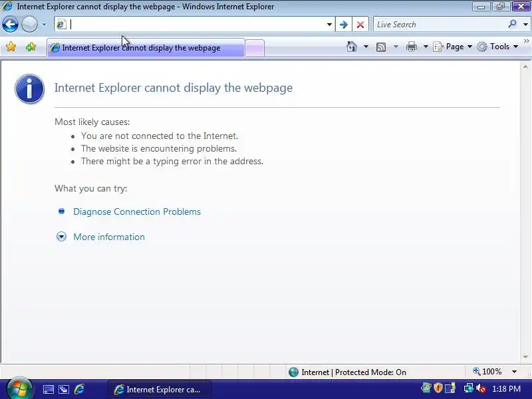Expand More information arrow icon

click(x=61, y=237)
